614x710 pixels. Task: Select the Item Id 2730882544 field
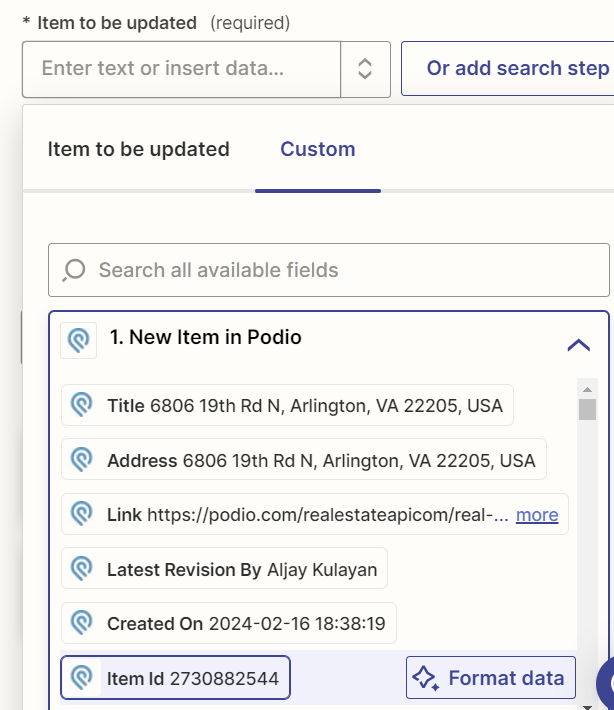click(175, 677)
